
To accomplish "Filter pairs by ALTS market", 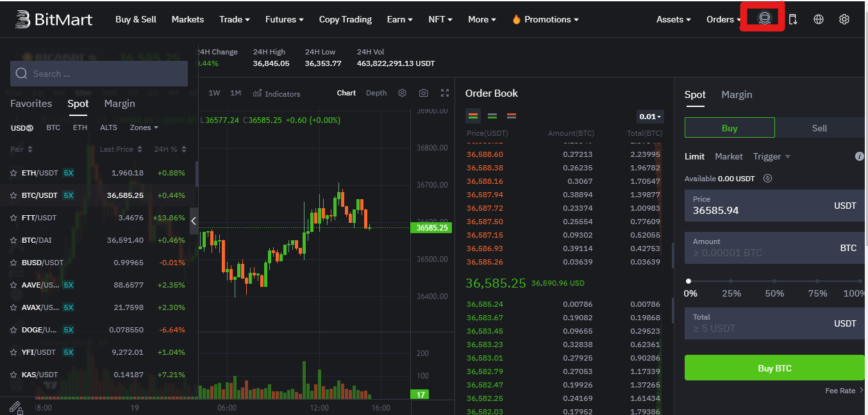I will (109, 127).
